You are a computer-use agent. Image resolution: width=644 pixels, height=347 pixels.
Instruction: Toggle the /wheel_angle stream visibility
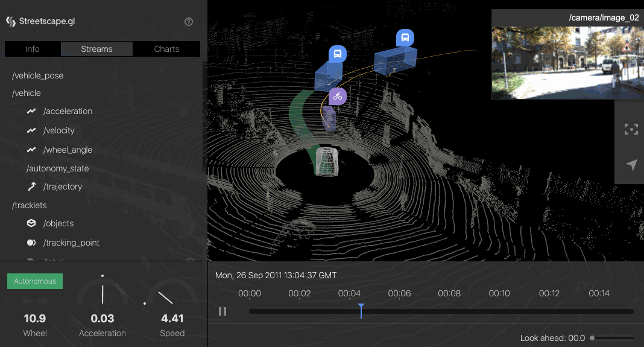tap(68, 150)
